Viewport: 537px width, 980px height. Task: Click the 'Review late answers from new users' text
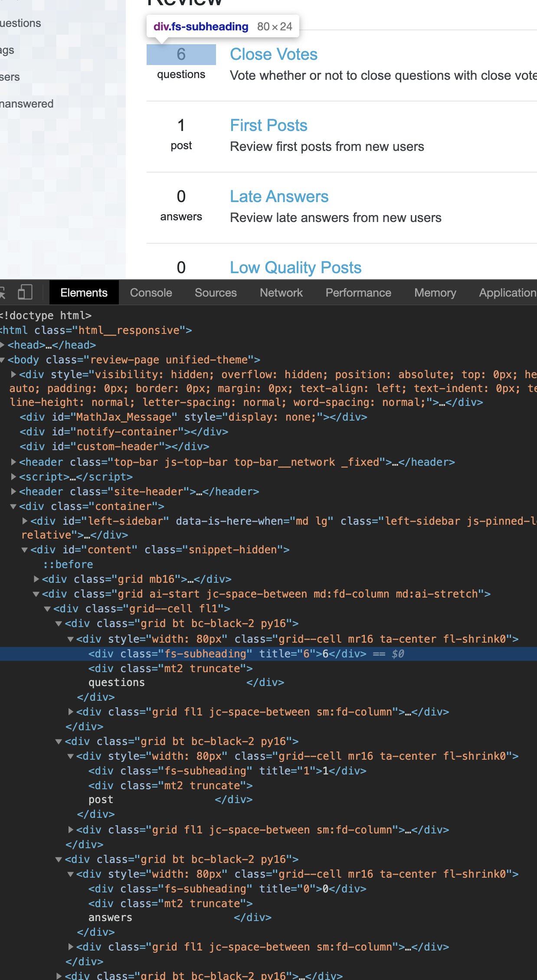click(336, 217)
